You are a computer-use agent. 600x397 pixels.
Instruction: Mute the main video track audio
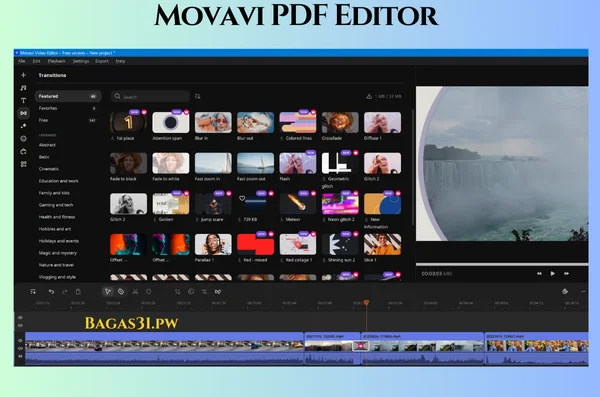[20, 356]
